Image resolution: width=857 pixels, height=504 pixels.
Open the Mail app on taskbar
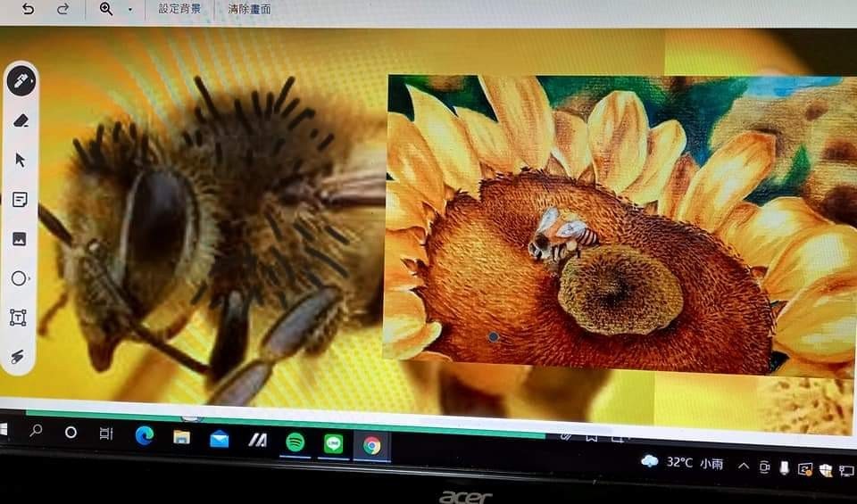[220, 439]
